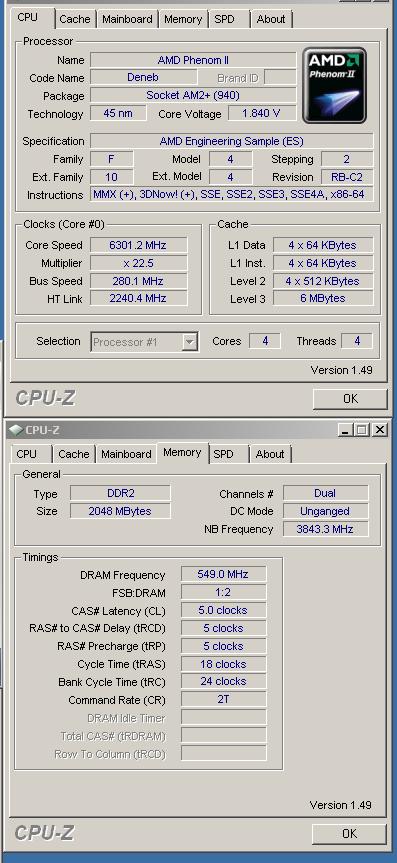Screen dimensions: 397x863
Task: Switch to CPU tab in lower window
Action: (26, 454)
